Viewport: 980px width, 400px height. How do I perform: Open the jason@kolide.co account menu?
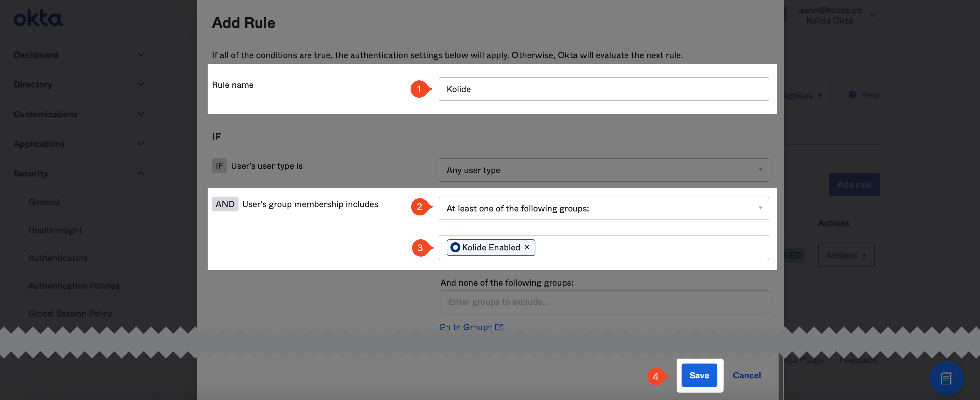836,15
